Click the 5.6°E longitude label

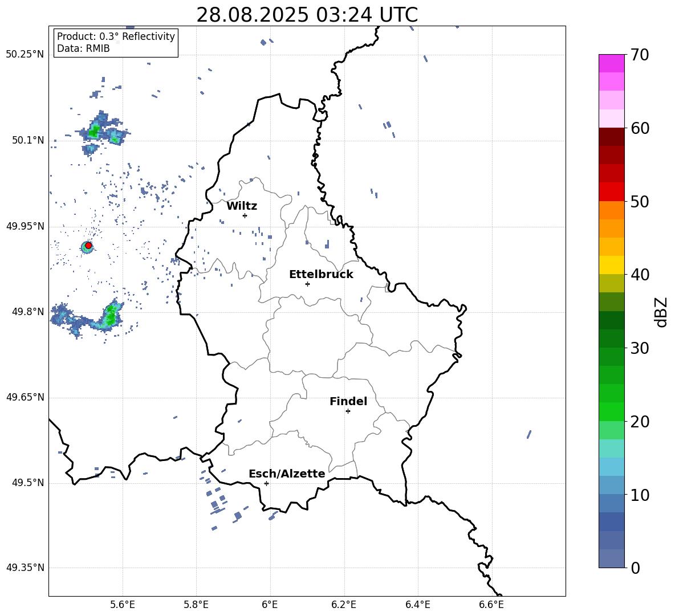click(x=122, y=605)
